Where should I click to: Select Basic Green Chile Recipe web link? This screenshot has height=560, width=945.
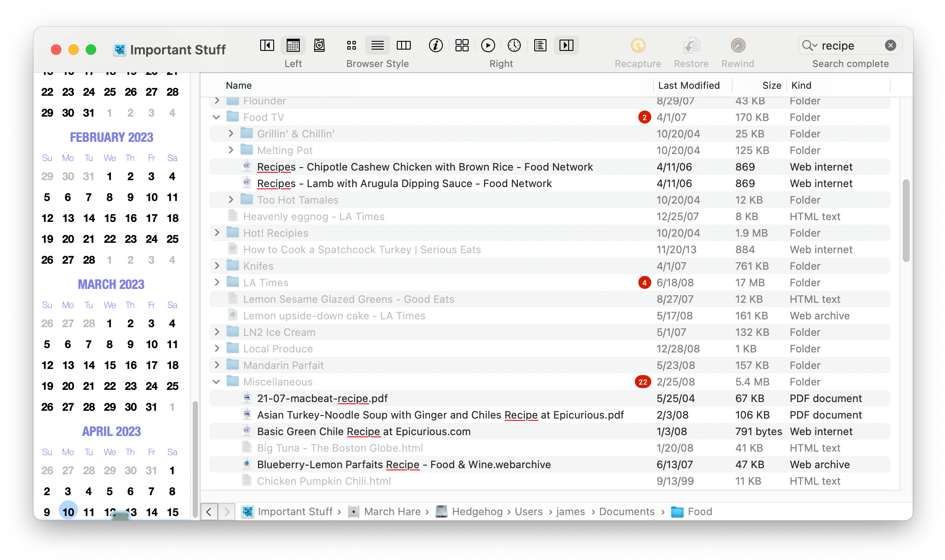coord(550,431)
